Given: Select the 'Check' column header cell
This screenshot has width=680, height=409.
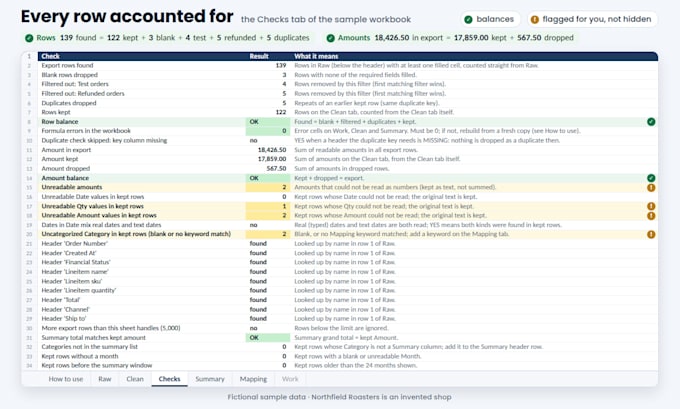Looking at the screenshot, I should click(142, 56).
